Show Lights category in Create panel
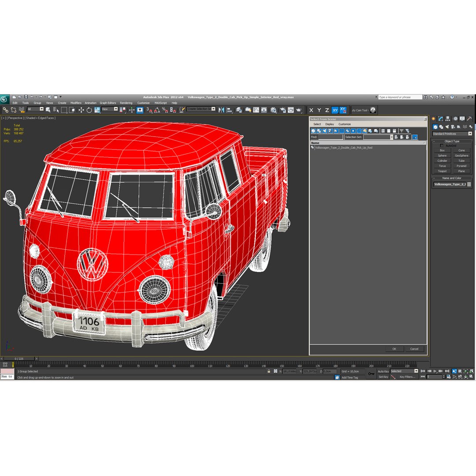This screenshot has width=476, height=476. click(447, 127)
